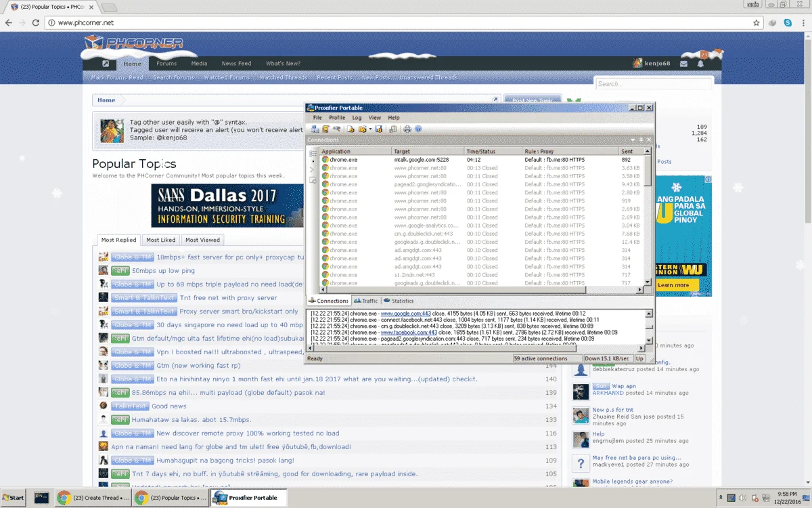Sort connections by Time/Status column header
Viewport: 812px width, 508px height.
point(493,152)
